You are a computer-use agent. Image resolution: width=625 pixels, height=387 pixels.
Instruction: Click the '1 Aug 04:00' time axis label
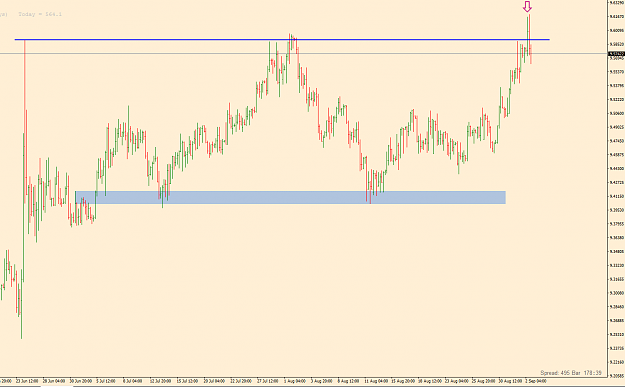click(295, 381)
